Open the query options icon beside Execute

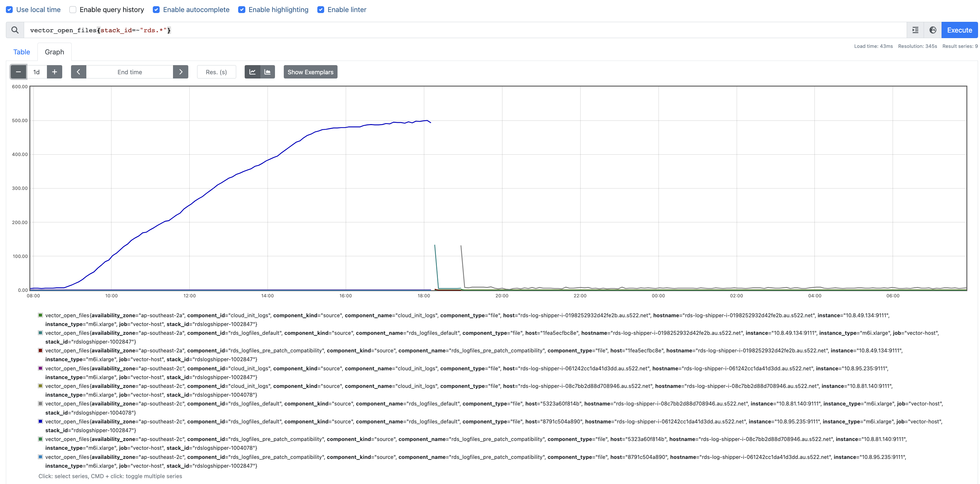click(x=915, y=30)
